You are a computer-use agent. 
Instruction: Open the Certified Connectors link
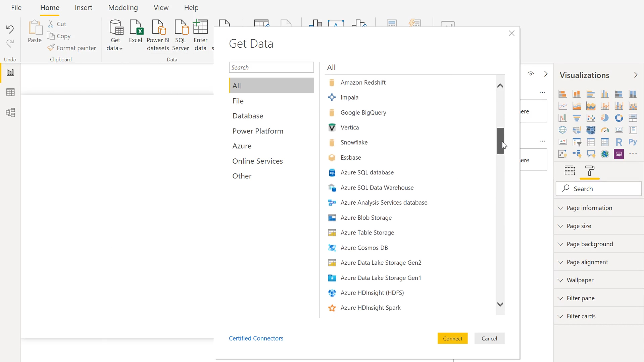coord(256,338)
